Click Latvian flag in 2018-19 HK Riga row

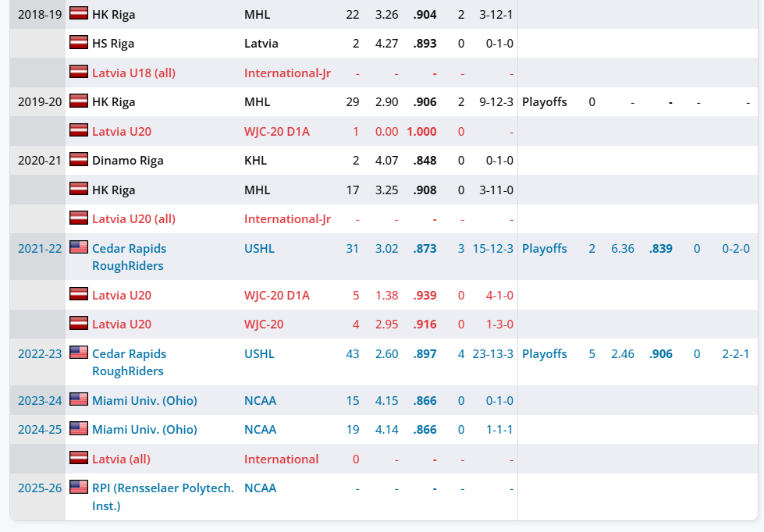click(x=79, y=13)
